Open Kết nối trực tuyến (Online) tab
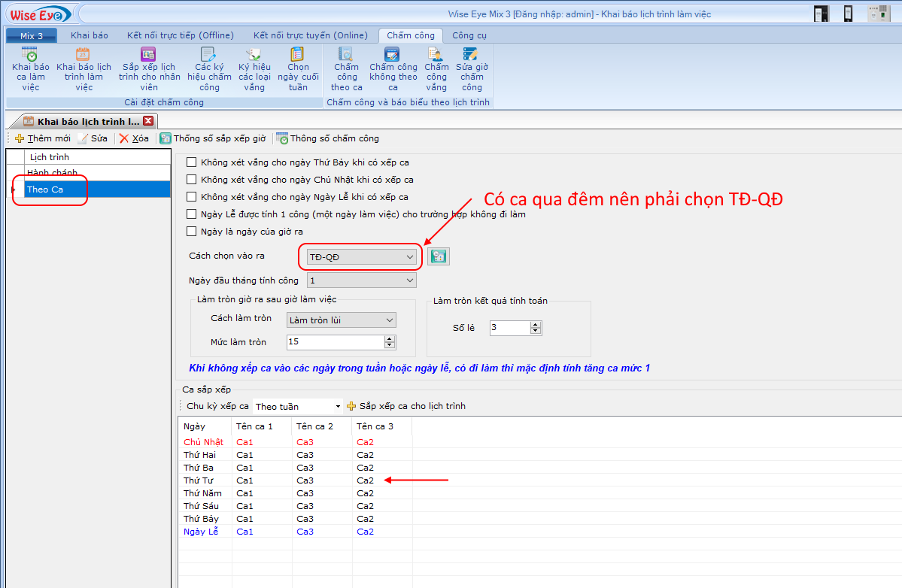This screenshot has width=902, height=588. point(310,35)
